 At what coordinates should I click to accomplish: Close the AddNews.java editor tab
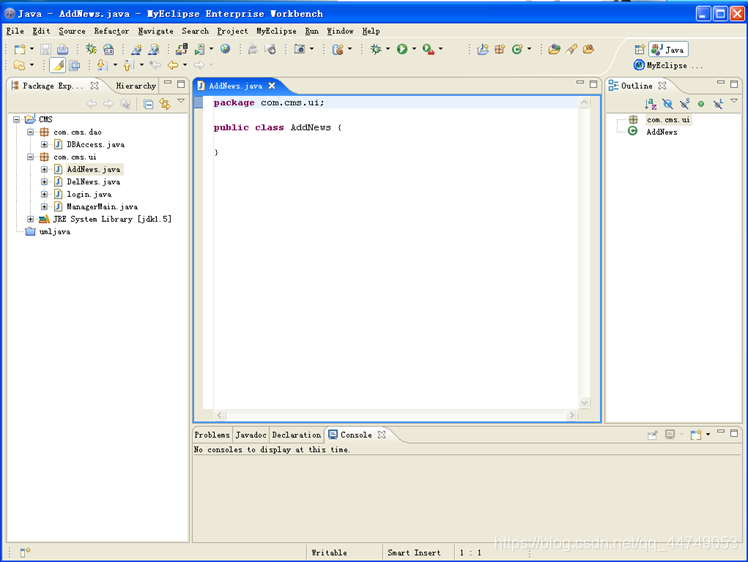click(272, 86)
